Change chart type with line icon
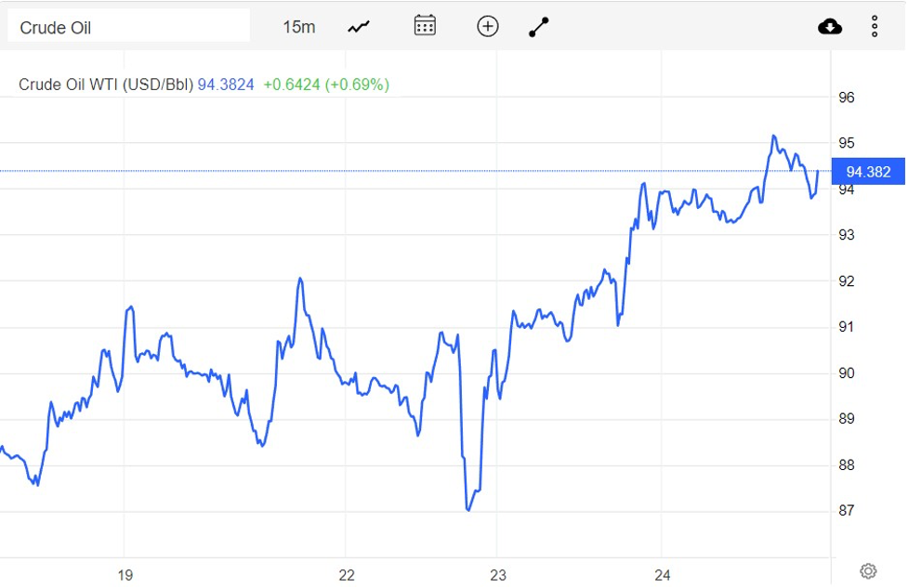Viewport: 908px width, 588px height. [x=359, y=27]
